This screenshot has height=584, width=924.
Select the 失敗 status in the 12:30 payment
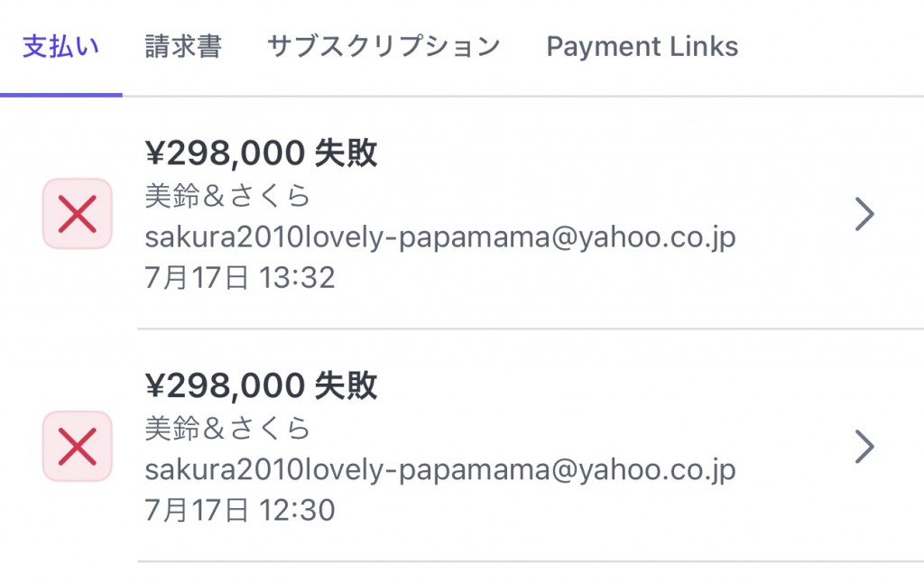pos(346,386)
